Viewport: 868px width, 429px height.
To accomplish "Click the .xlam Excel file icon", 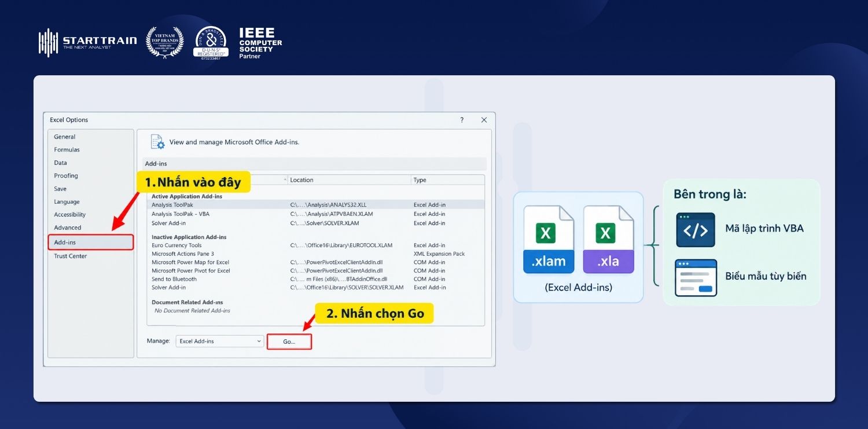I will pos(549,239).
